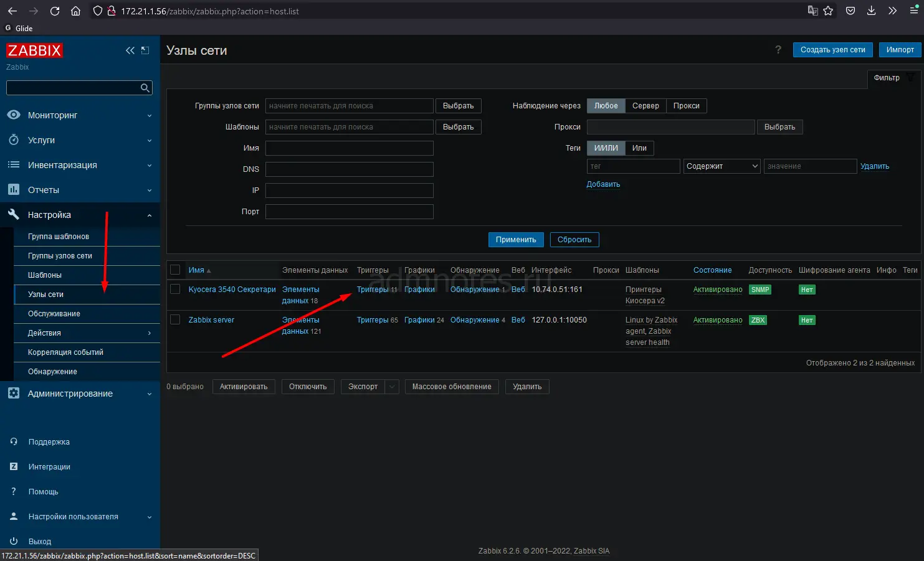Reset the filter with Сбросить
This screenshot has width=924, height=561.
[574, 240]
